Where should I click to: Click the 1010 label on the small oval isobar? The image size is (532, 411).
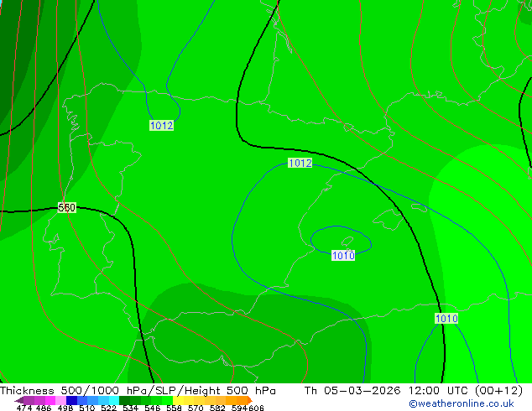343,255
